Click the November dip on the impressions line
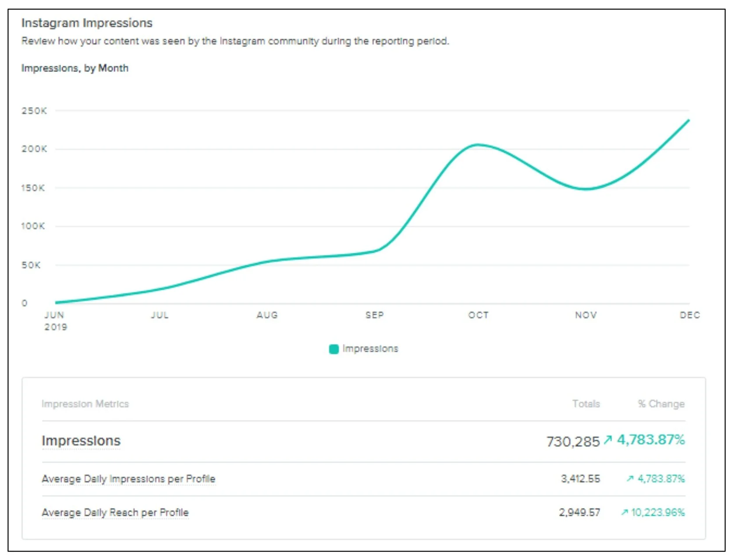The height and width of the screenshot is (560, 733). [586, 189]
